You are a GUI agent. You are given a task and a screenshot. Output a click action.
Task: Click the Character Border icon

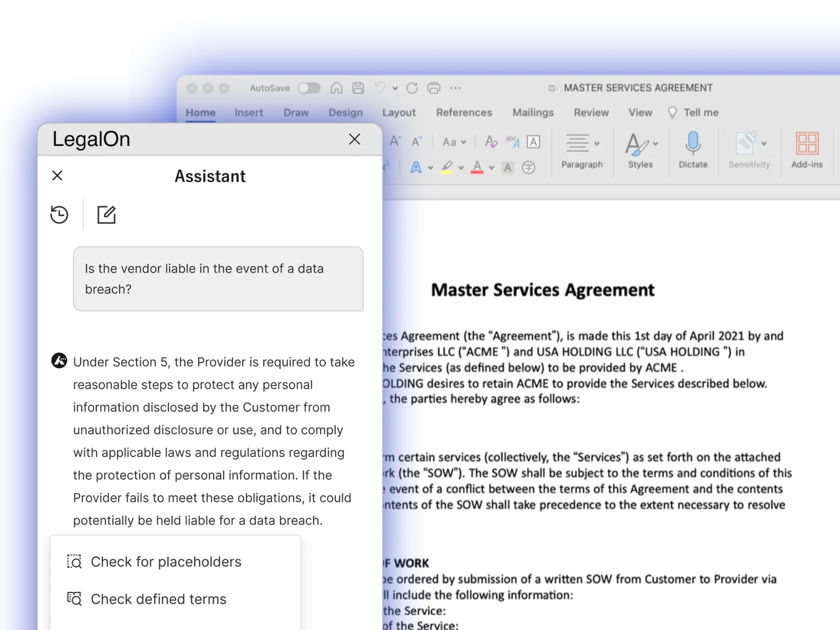(x=533, y=142)
